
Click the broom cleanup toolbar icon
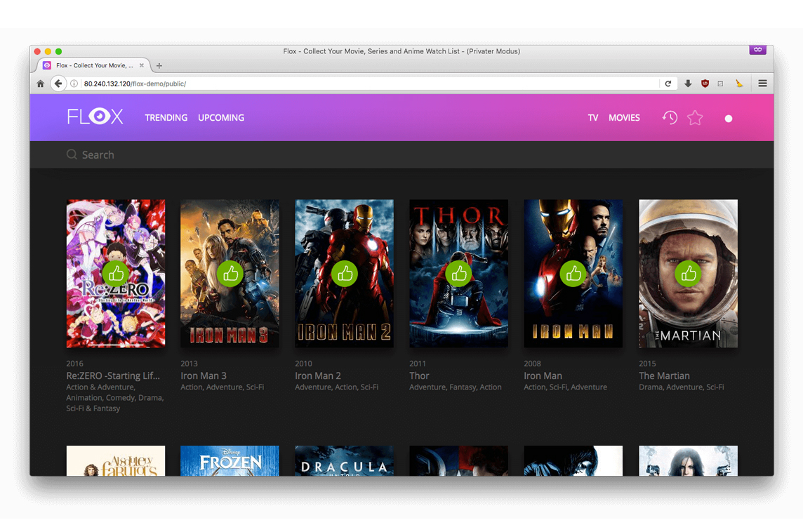[738, 84]
